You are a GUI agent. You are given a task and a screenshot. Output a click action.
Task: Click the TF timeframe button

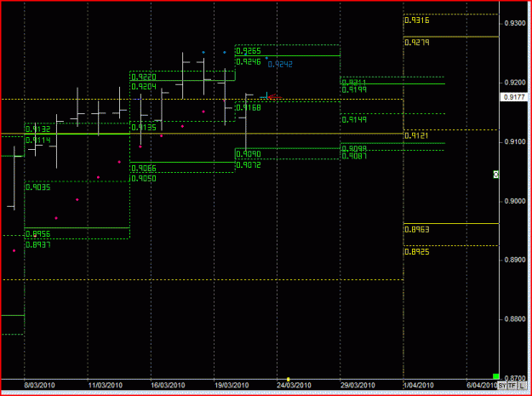coord(512,385)
